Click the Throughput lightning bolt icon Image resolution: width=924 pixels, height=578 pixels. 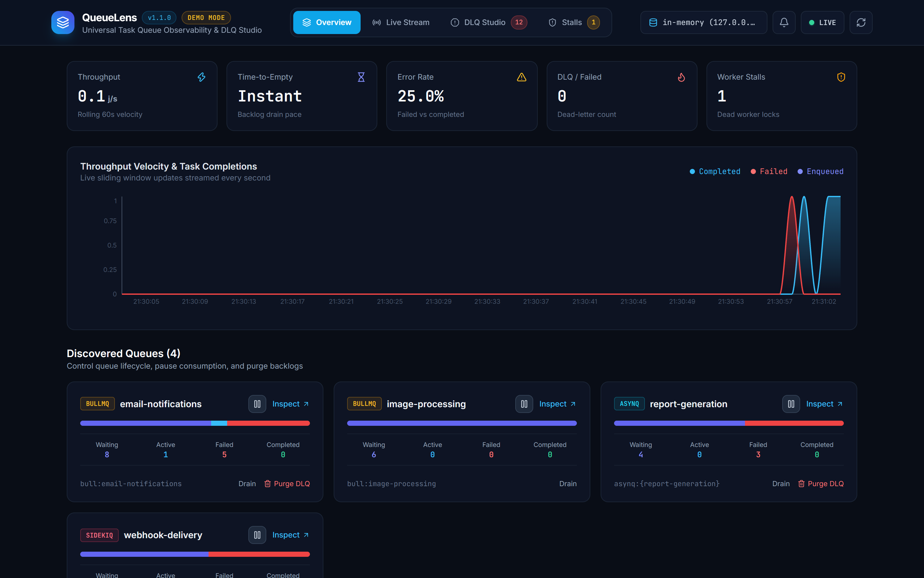[x=201, y=77]
